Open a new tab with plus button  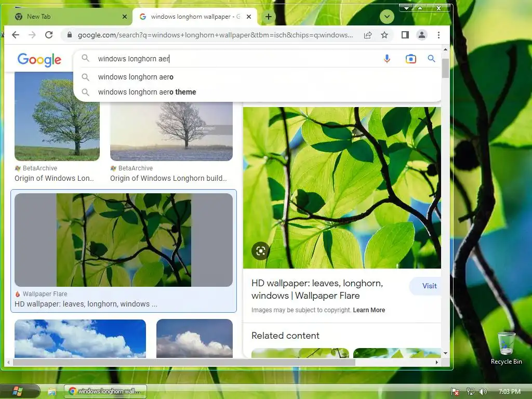tap(269, 17)
